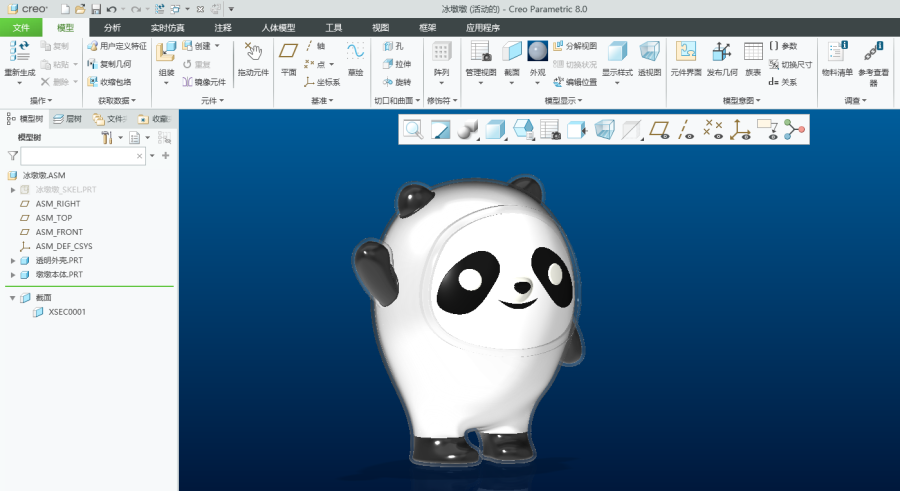This screenshot has height=491, width=900.
Task: Switch to the 分析 ribbon tab
Action: 112,27
